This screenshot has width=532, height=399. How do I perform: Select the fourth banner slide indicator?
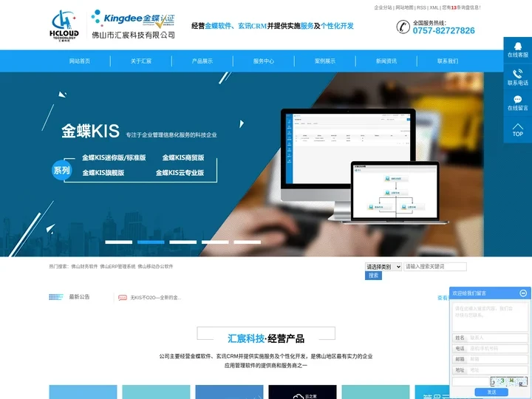point(215,242)
